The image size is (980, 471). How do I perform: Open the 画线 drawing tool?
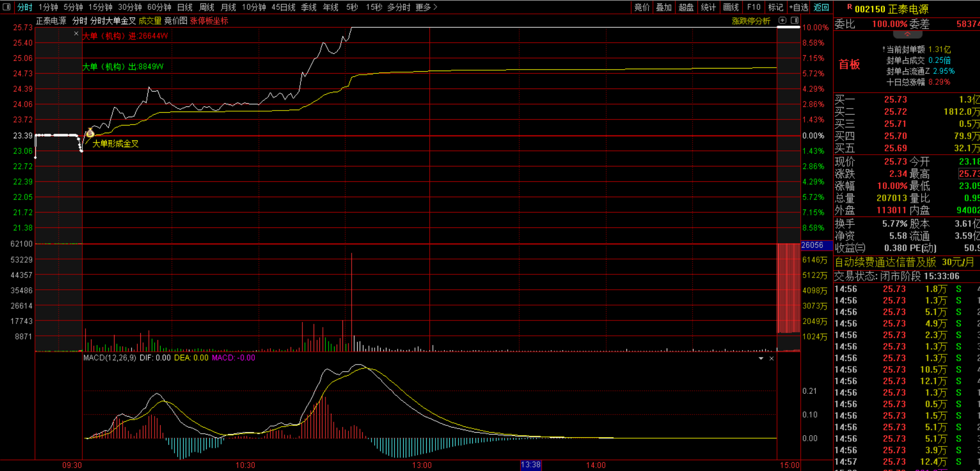click(x=731, y=7)
